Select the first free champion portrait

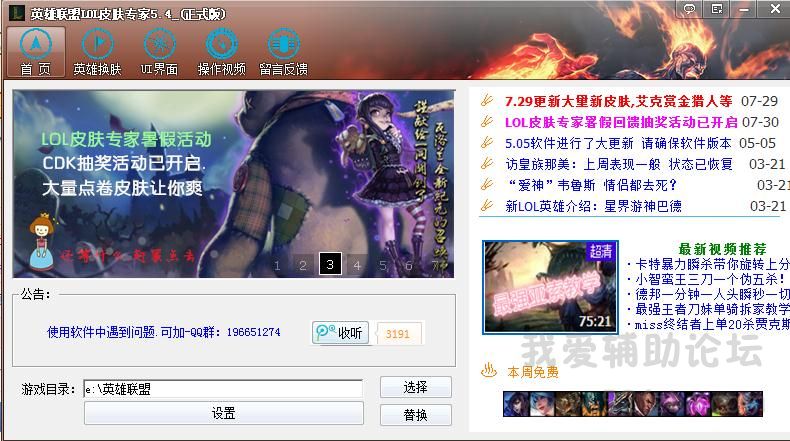[x=516, y=404]
